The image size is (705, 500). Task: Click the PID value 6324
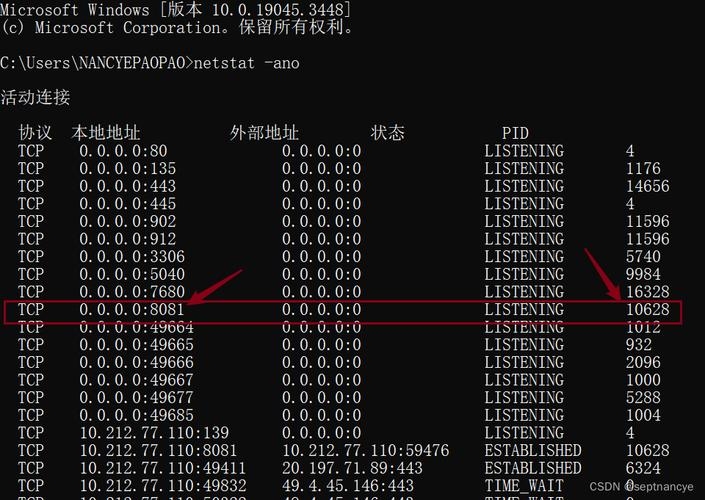click(x=643, y=468)
